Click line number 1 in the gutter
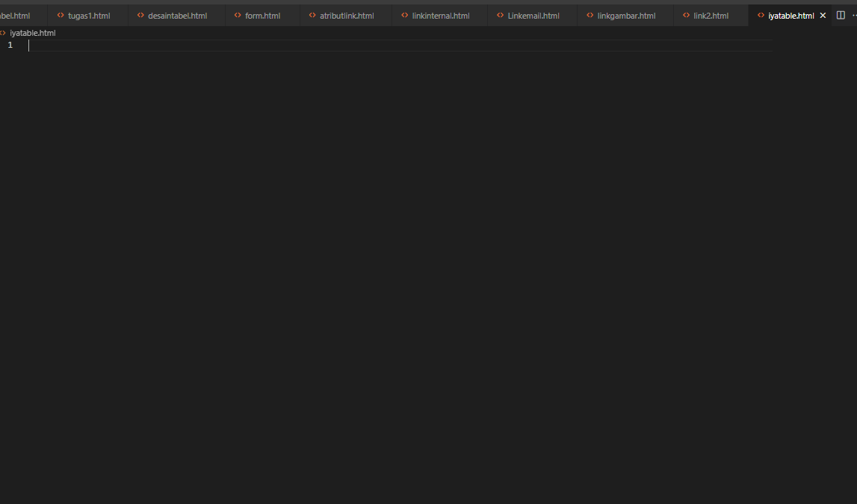 pyautogui.click(x=10, y=45)
